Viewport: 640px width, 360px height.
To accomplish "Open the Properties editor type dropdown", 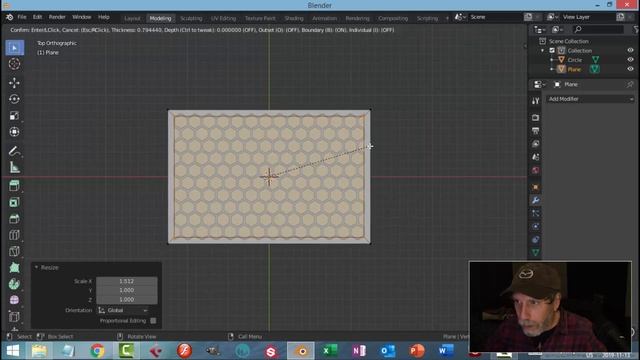I will coord(539,84).
